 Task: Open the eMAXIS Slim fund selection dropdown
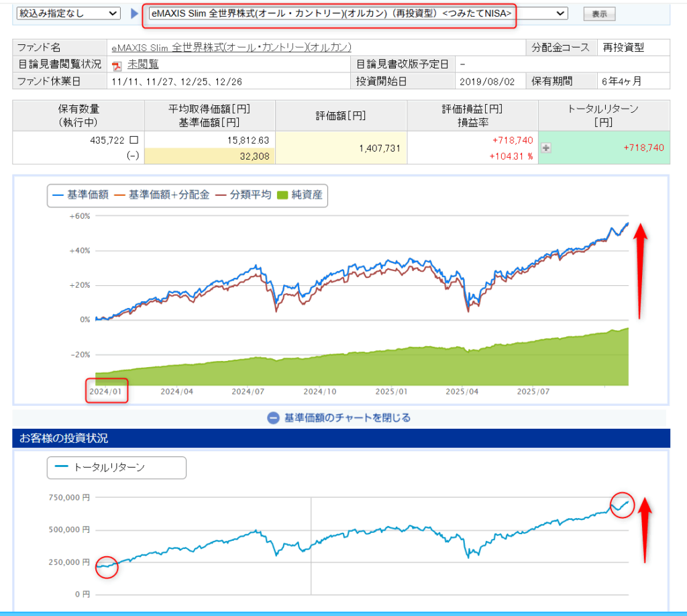tap(356, 13)
